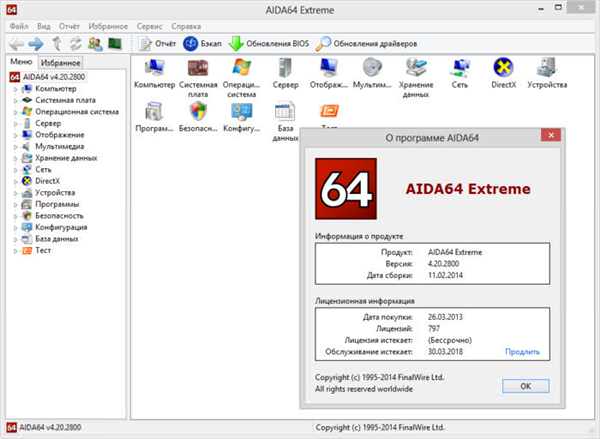Screen dimensions: 600x439
Task: Click the Up arrow toolbar icon
Action: click(x=57, y=44)
